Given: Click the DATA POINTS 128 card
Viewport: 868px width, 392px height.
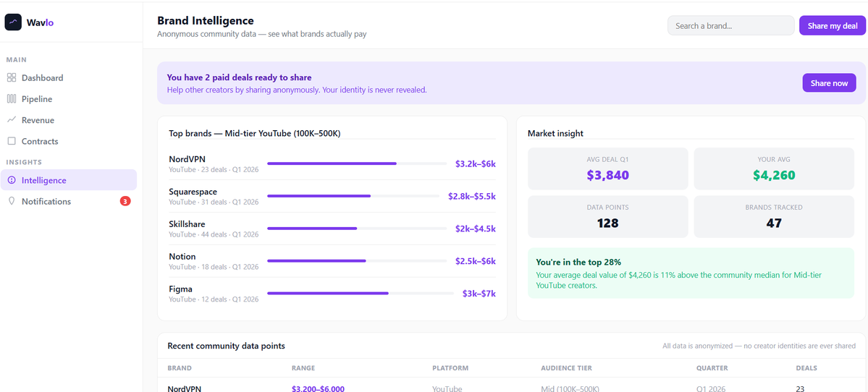Looking at the screenshot, I should click(x=608, y=217).
